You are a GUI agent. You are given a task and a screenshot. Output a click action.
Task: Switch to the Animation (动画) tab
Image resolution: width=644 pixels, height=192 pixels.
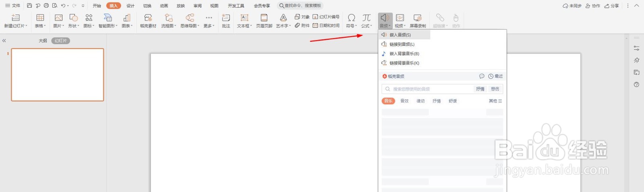[x=164, y=6]
